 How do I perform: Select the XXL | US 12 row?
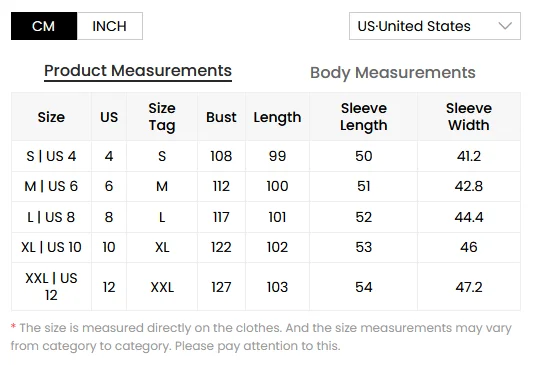[x=266, y=287]
